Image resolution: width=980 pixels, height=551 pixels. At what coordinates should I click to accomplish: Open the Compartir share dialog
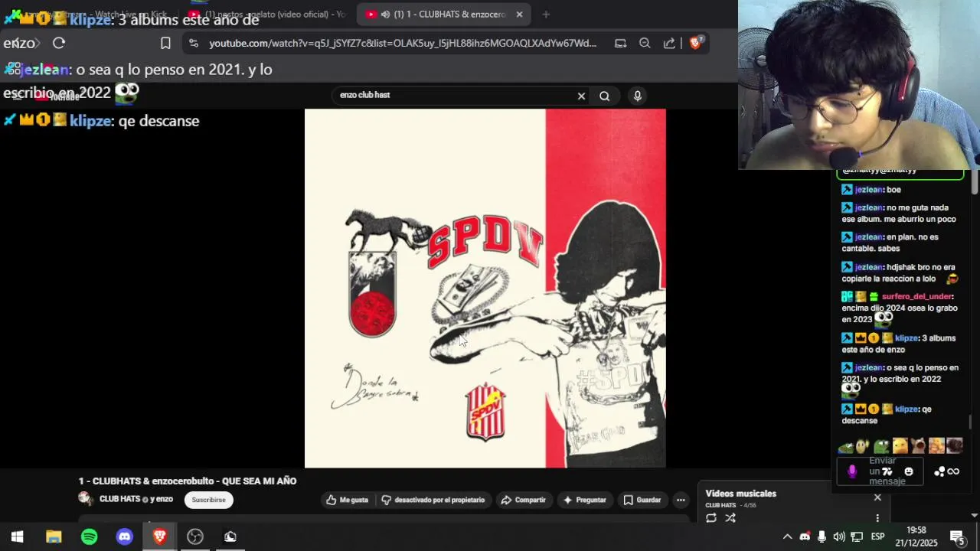pos(523,500)
